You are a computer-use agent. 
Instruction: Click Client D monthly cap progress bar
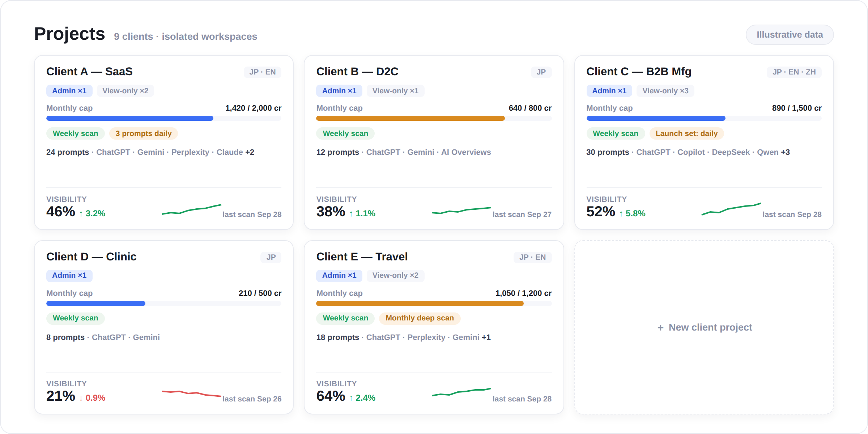pyautogui.click(x=164, y=303)
